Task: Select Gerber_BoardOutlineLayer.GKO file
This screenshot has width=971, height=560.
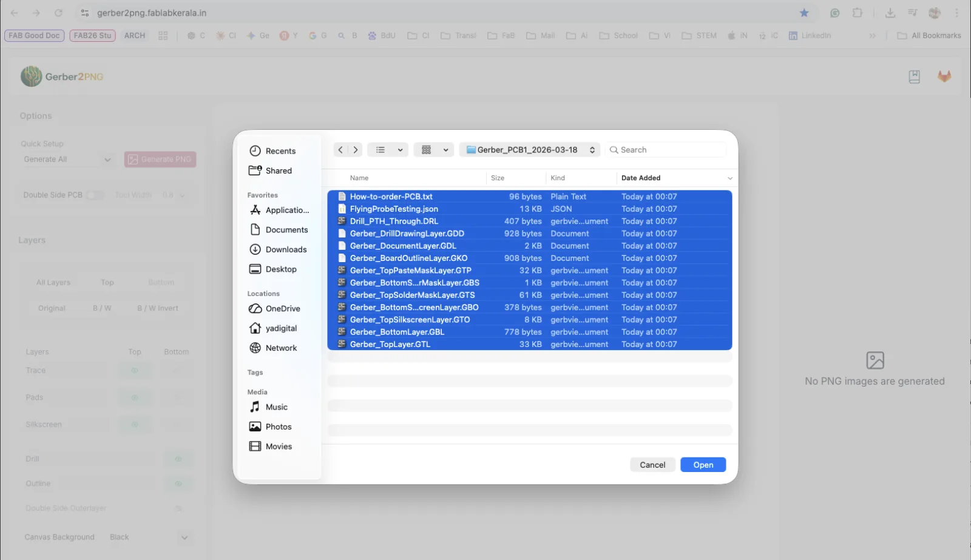Action: (529, 258)
